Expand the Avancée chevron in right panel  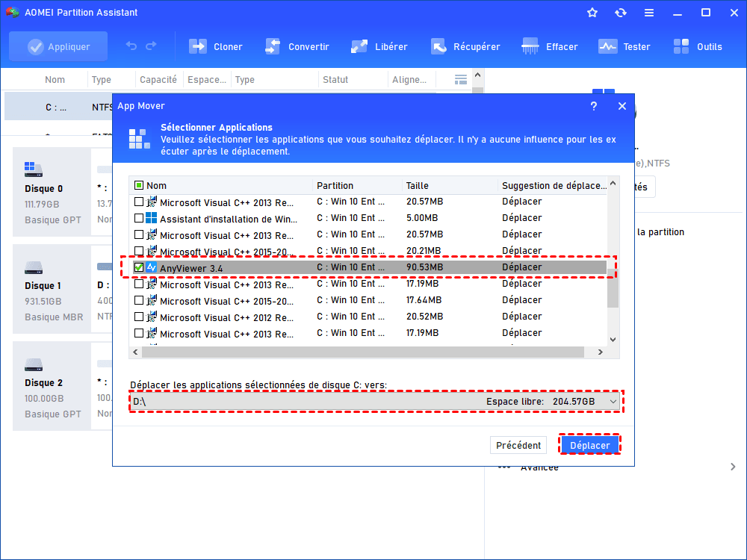733,467
